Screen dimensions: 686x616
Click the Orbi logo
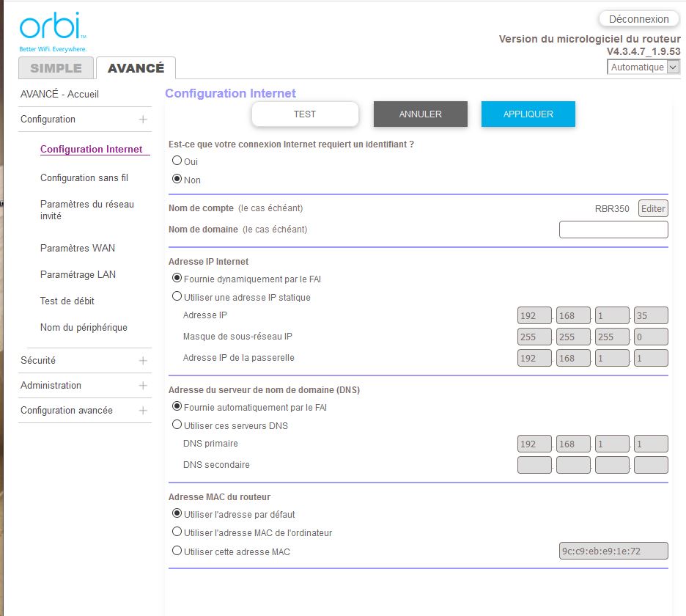pos(53,29)
